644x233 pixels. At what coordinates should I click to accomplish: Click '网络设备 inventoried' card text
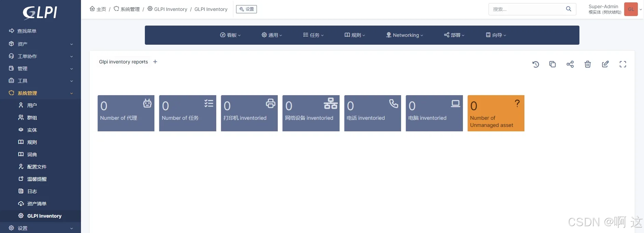[x=309, y=118]
